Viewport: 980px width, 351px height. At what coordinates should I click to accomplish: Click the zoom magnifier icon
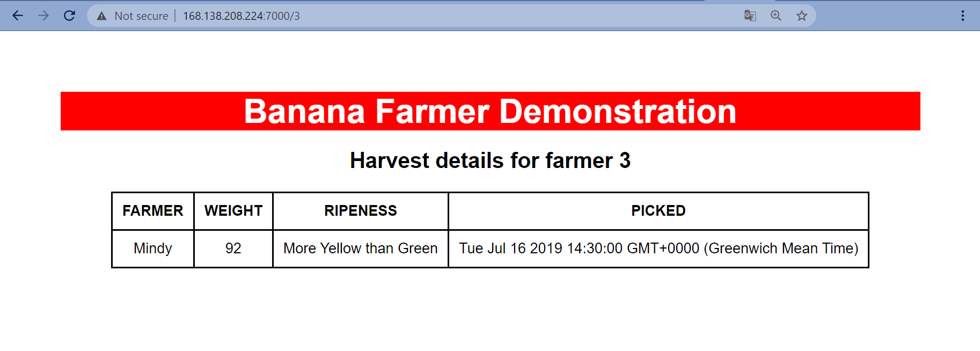click(776, 16)
